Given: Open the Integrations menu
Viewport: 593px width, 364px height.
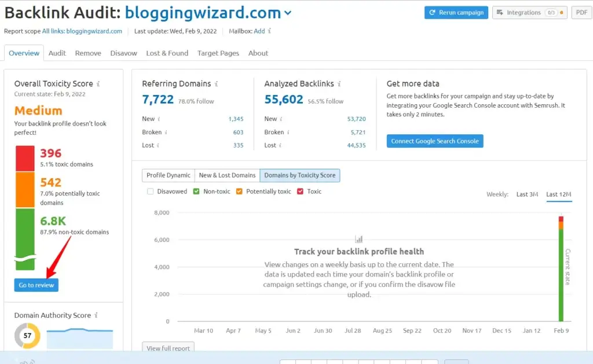Looking at the screenshot, I should (x=529, y=13).
